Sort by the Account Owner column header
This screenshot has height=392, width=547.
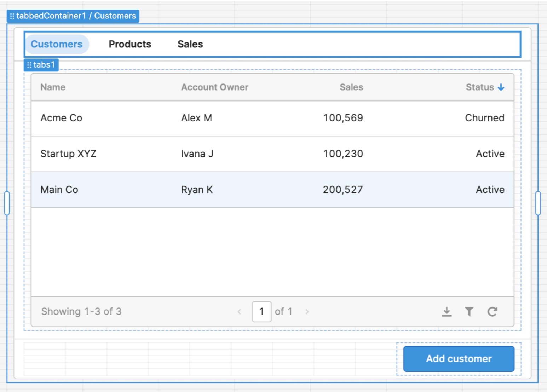click(214, 87)
